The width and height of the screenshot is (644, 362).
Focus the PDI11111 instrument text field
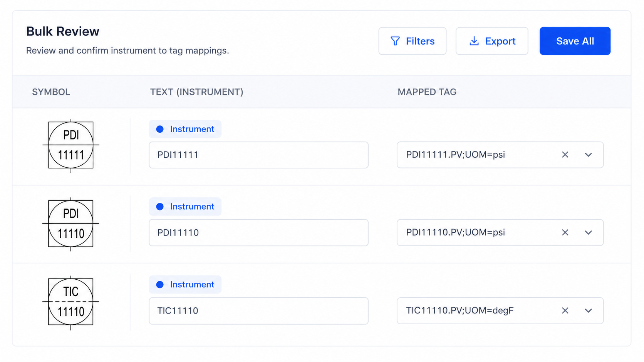258,155
